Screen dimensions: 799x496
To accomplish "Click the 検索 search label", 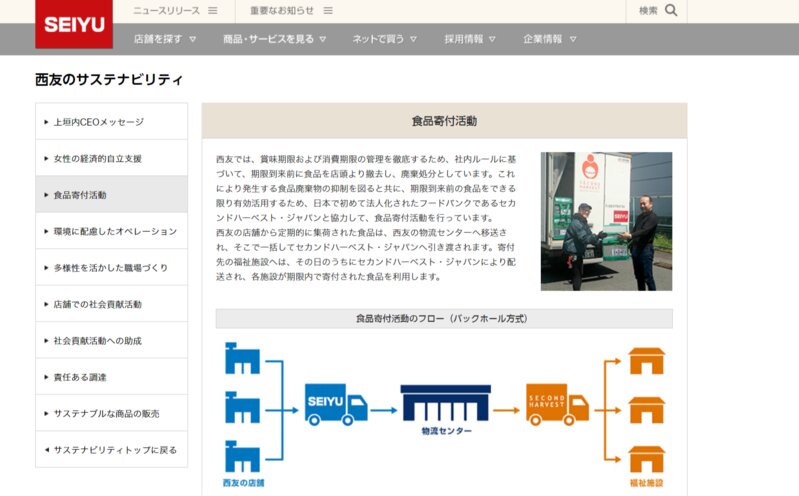I will [648, 10].
